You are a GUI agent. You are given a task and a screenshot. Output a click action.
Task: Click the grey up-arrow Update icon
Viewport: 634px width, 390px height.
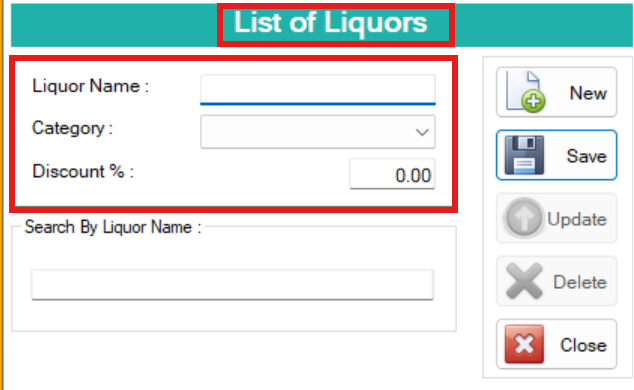tap(523, 218)
